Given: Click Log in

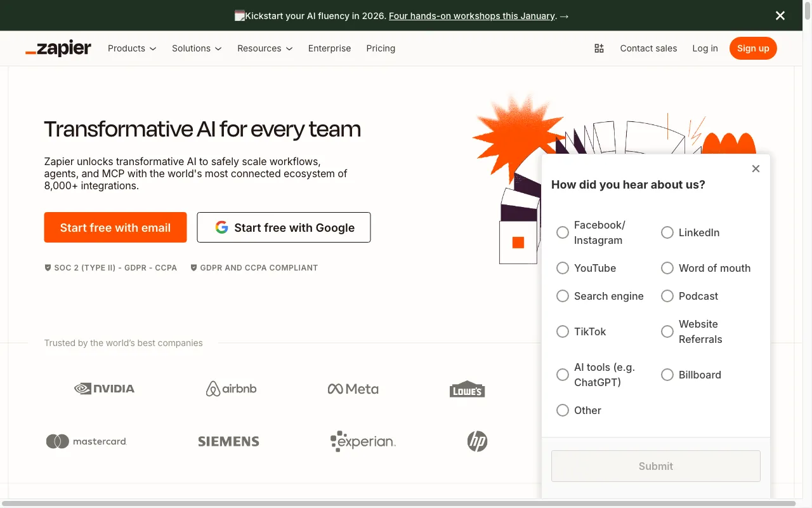Looking at the screenshot, I should pyautogui.click(x=705, y=48).
